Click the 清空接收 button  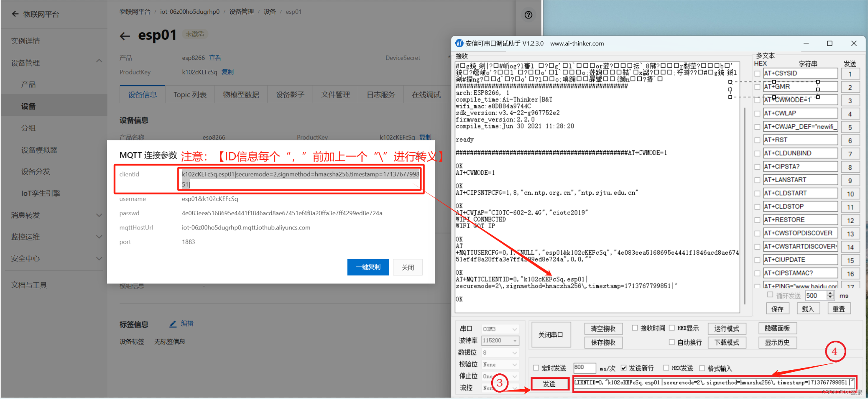click(x=603, y=328)
